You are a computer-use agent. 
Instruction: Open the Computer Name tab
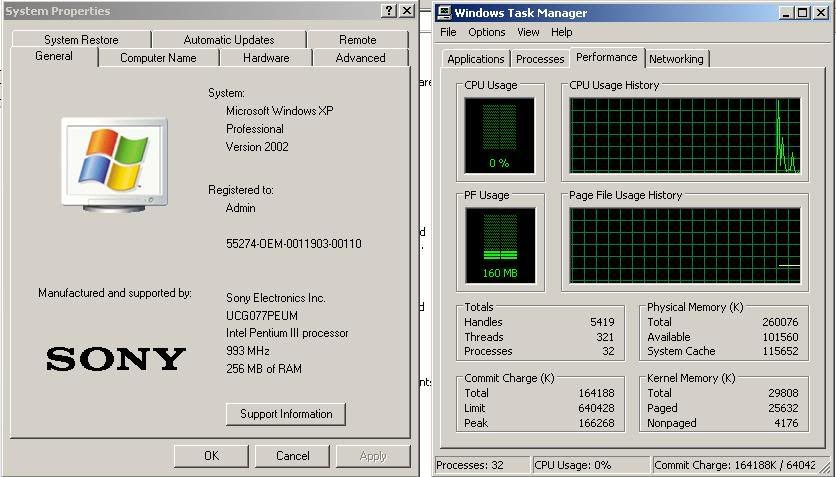pyautogui.click(x=158, y=58)
